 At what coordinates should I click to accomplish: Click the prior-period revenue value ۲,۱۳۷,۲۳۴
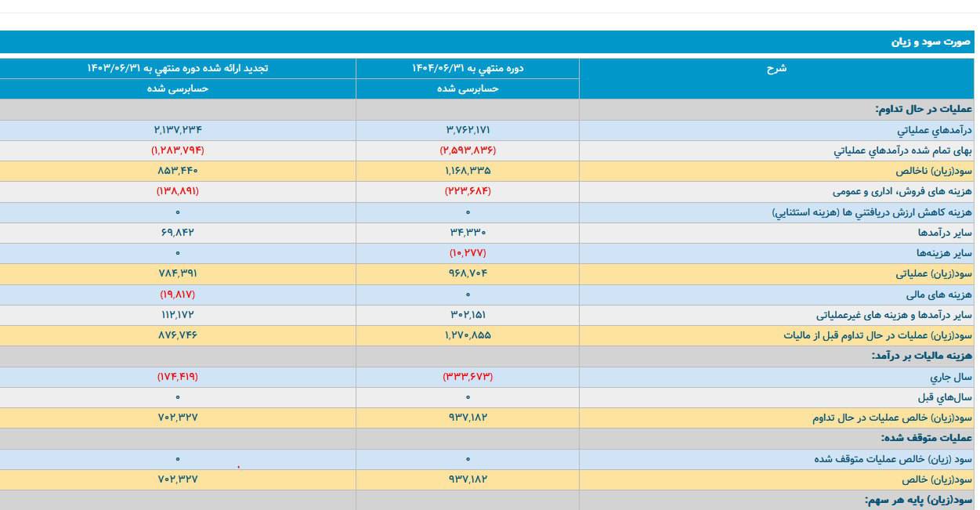(178, 130)
